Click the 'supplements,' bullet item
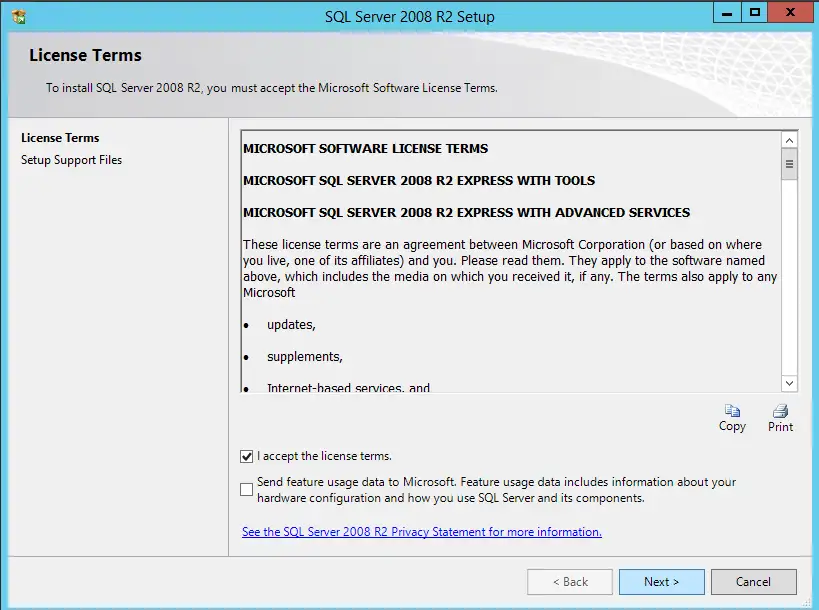 pos(305,357)
